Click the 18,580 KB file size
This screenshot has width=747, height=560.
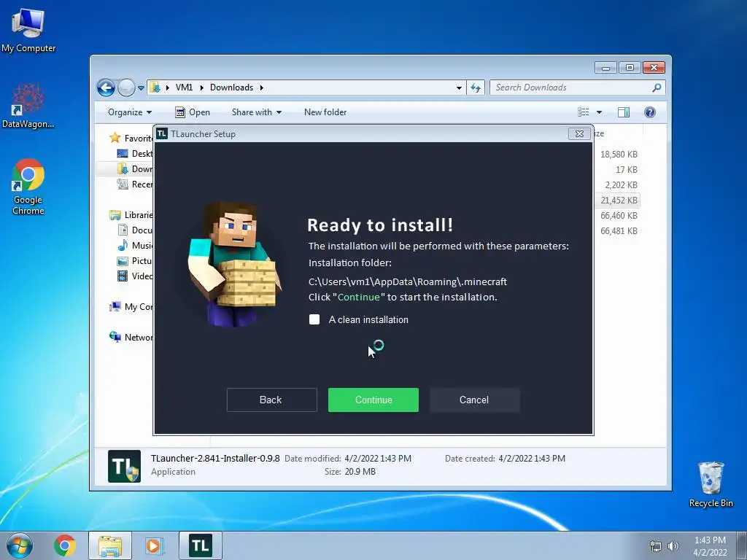[x=619, y=155]
